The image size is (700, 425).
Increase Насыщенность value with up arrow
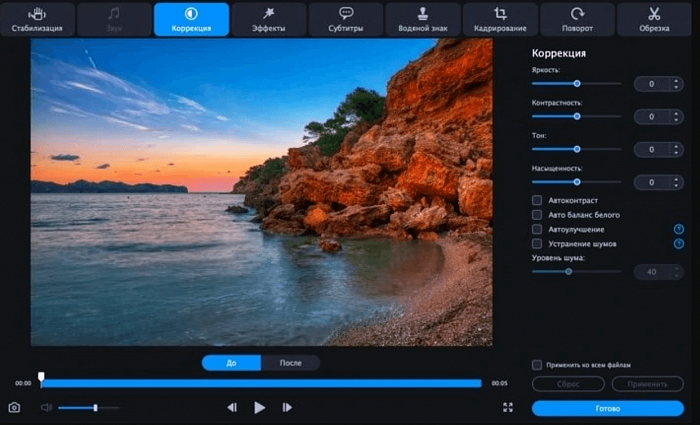676,179
